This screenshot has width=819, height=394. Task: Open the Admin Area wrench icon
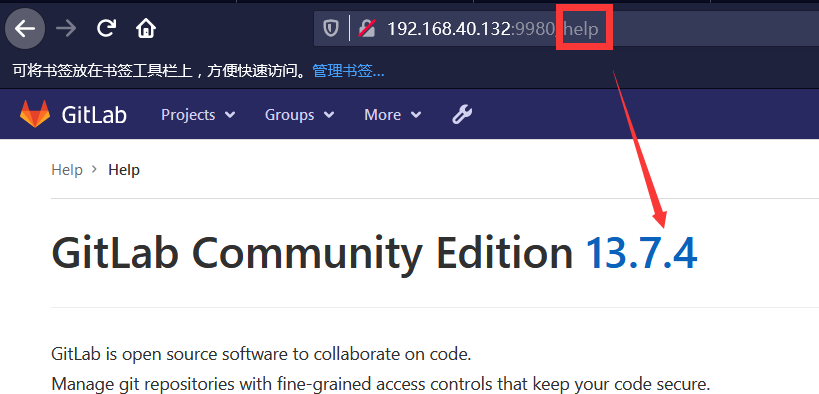click(462, 114)
